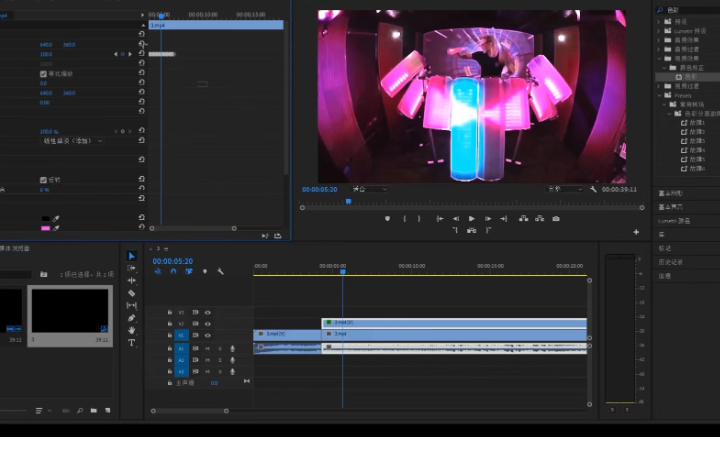The width and height of the screenshot is (720, 450).
Task: Open the Essential Sound panel tab
Action: [670, 207]
